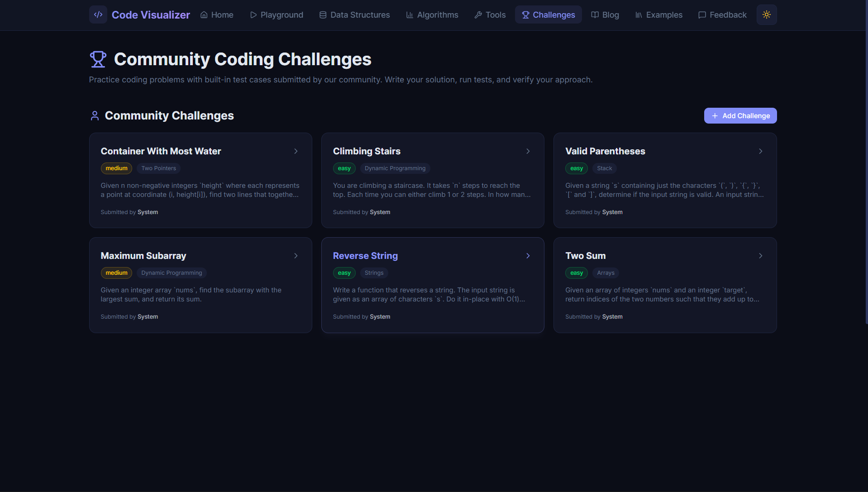Screen dimensions: 868x492
Task: Click Climbing Stairs description text
Action: click(432, 190)
